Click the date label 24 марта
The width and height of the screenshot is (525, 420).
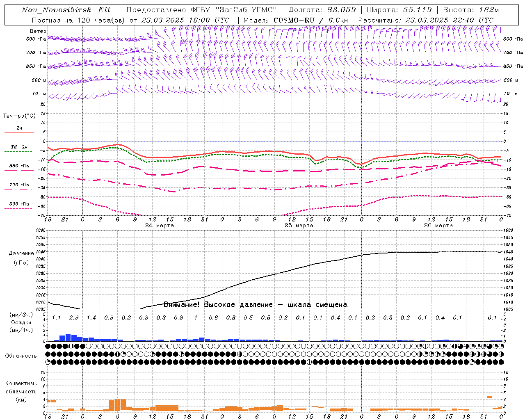tap(160, 226)
